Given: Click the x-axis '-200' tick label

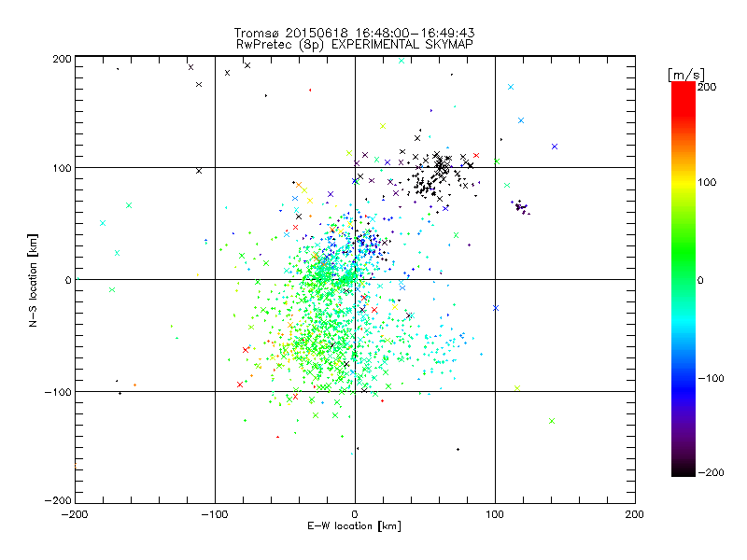Looking at the screenshot, I should [75, 514].
